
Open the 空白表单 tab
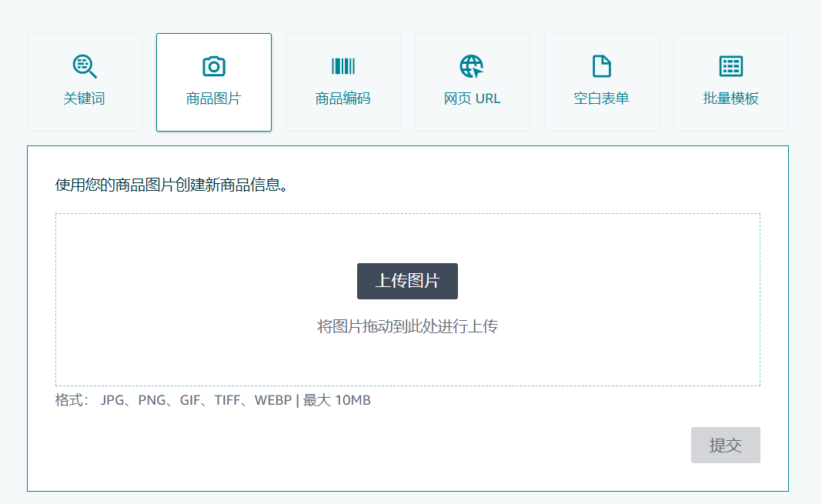[x=602, y=82]
